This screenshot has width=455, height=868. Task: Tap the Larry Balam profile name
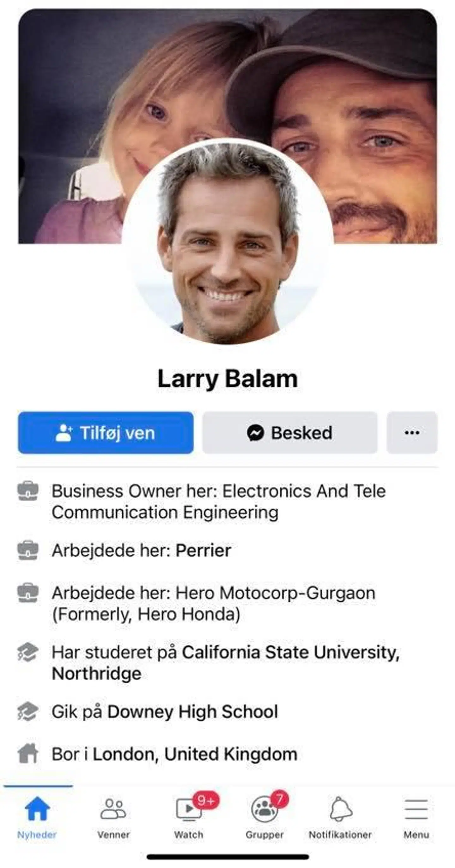(228, 379)
